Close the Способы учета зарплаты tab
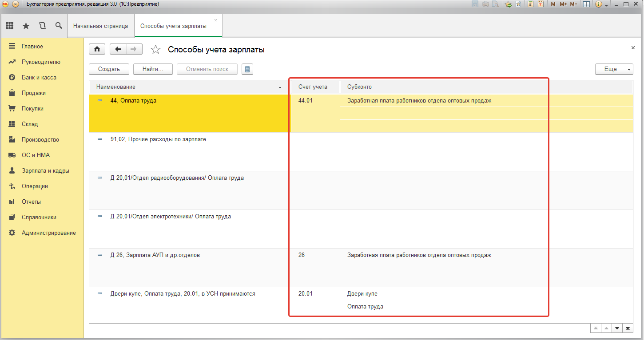 (x=216, y=20)
